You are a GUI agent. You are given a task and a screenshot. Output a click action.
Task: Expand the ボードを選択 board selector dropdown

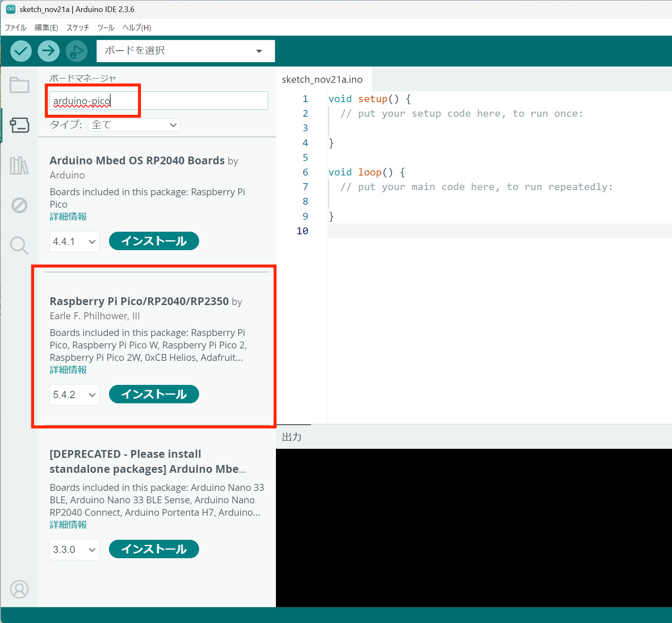(185, 51)
